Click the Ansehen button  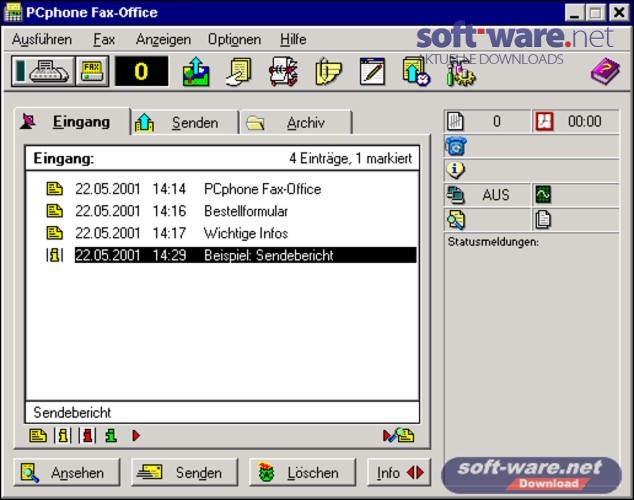(67, 473)
